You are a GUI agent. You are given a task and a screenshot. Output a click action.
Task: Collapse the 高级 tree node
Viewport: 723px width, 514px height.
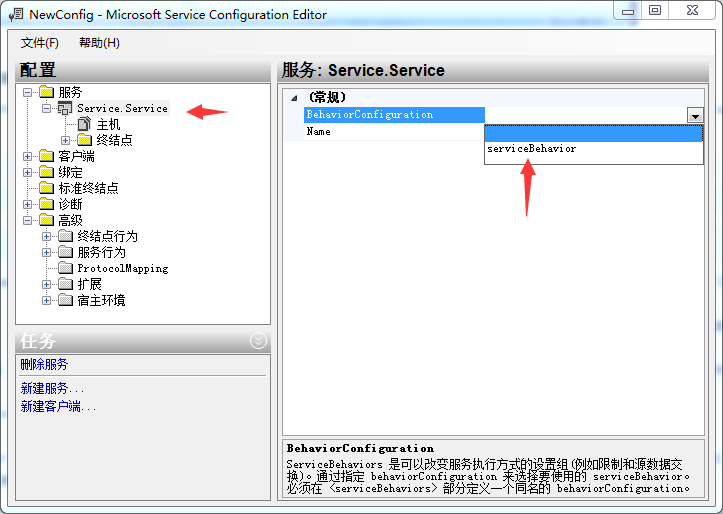28,220
